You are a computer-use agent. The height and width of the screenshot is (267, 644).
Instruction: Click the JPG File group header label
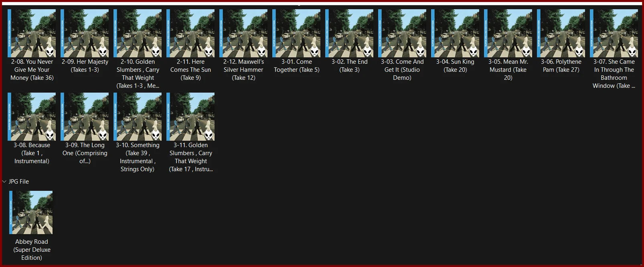[x=19, y=182]
